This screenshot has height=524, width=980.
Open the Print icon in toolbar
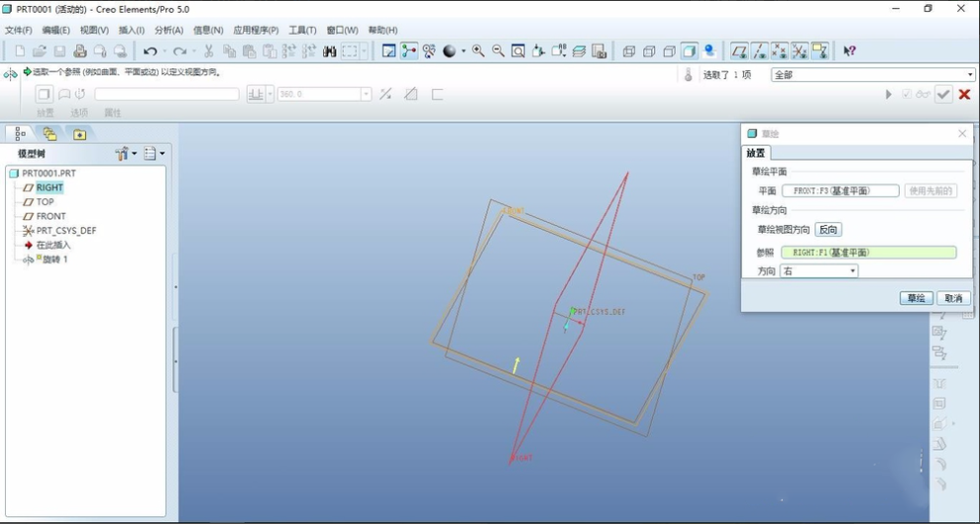tap(80, 52)
